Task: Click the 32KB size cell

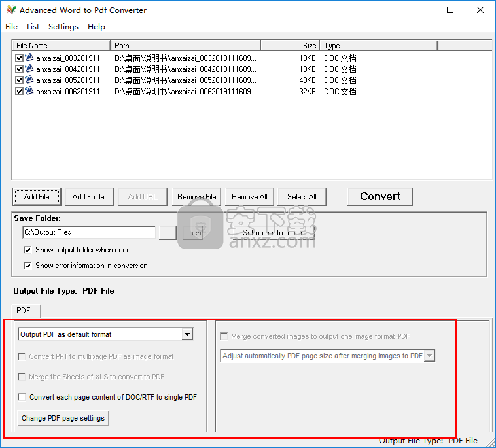Action: 308,92
